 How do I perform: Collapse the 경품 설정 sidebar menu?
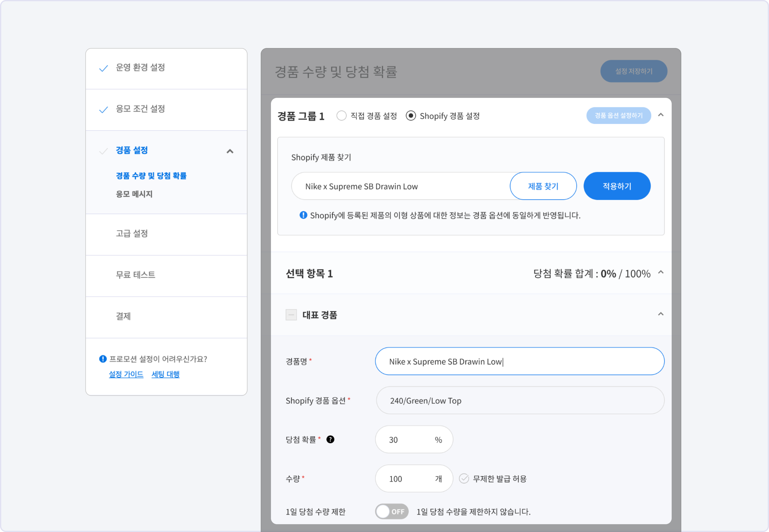[230, 151]
